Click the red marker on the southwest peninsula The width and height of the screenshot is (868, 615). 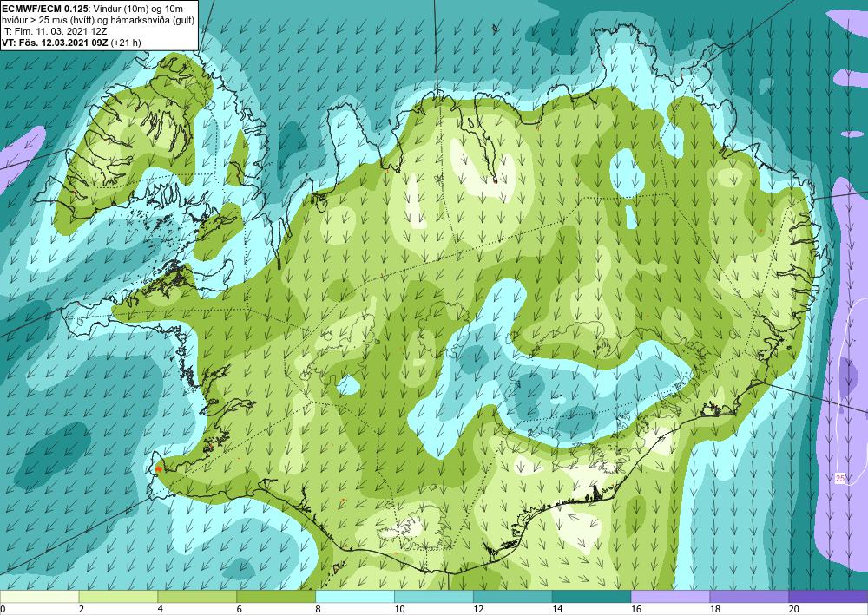pyautogui.click(x=158, y=469)
